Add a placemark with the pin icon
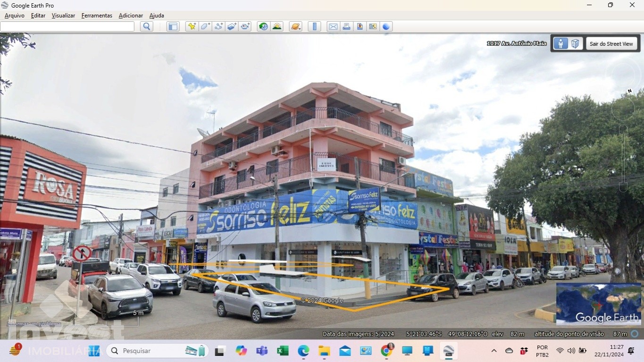 192,26
